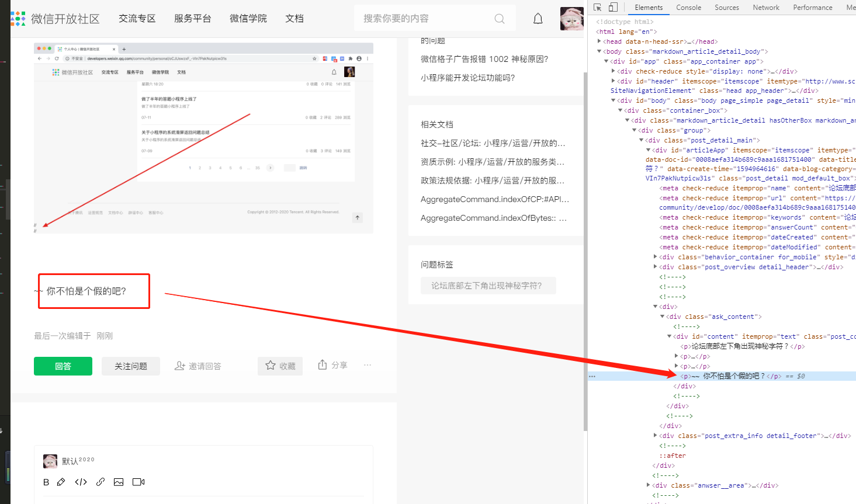The width and height of the screenshot is (856, 504).
Task: Collapse the container_box div node
Action: coord(621,110)
